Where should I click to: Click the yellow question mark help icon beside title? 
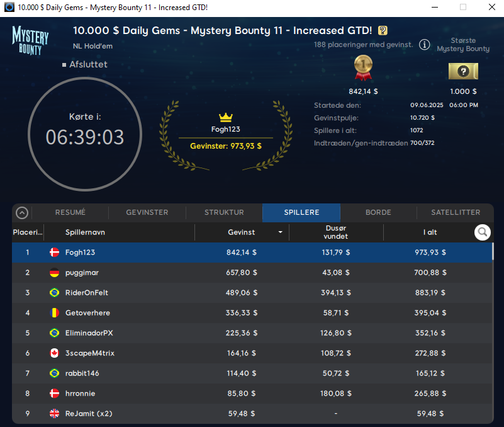pos(383,31)
